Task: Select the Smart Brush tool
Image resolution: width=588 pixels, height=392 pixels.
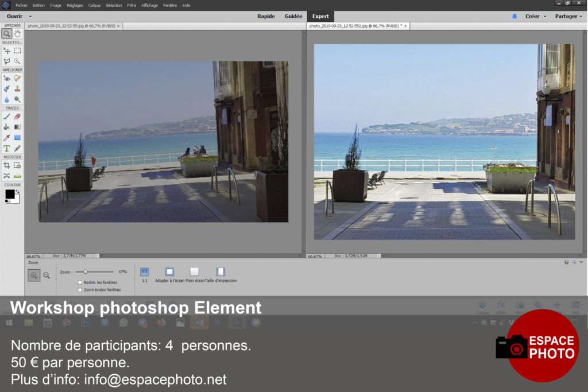Action: [7, 89]
